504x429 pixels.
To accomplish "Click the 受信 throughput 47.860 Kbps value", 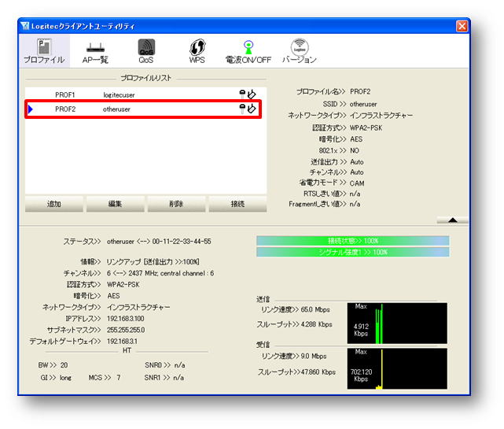I will [318, 372].
